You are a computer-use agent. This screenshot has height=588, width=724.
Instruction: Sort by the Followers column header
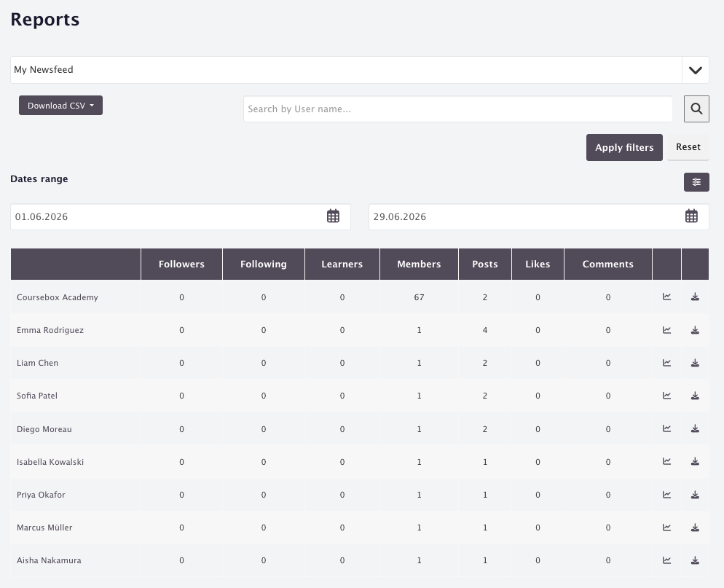point(181,264)
